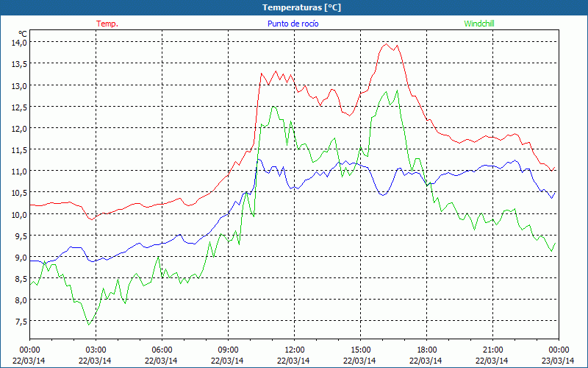Screen dimensions: 588x368
Task: Select the 15:00 time axis label
Action: (360, 350)
